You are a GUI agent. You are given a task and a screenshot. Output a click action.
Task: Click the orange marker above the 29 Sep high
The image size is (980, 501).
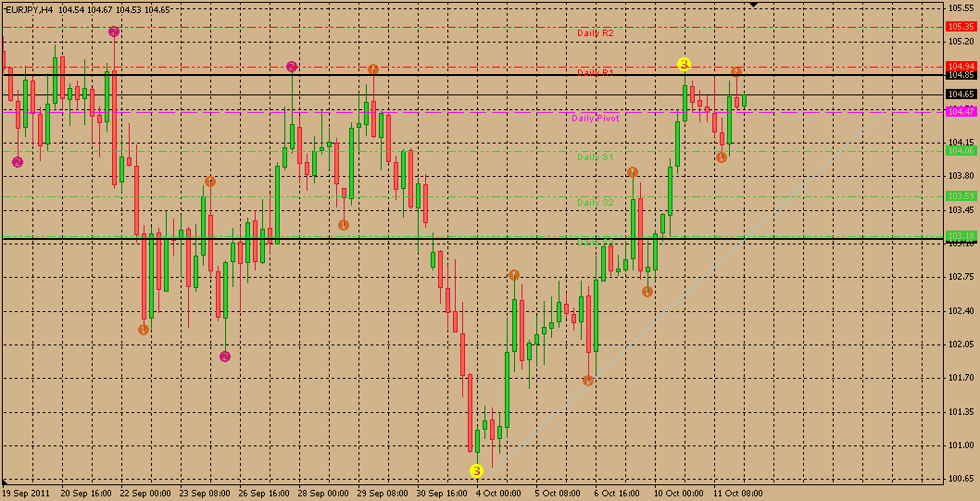[x=372, y=69]
